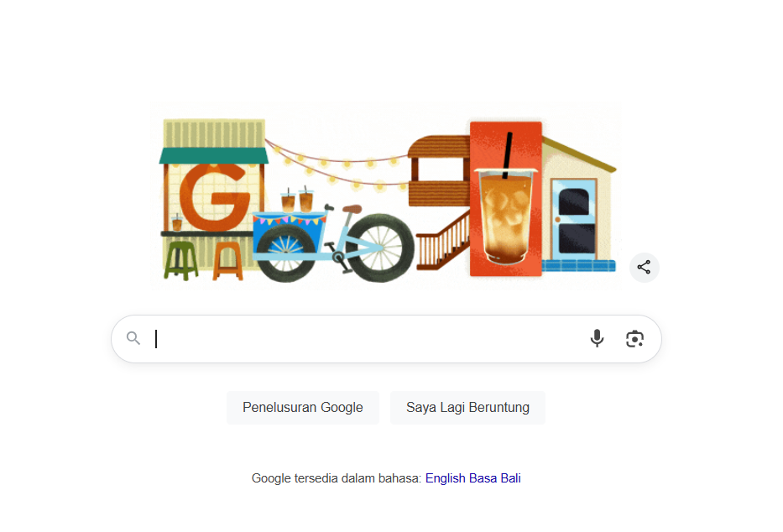The width and height of the screenshot is (783, 532).
Task: Click the orange letter G in the doodle
Action: pos(215,196)
